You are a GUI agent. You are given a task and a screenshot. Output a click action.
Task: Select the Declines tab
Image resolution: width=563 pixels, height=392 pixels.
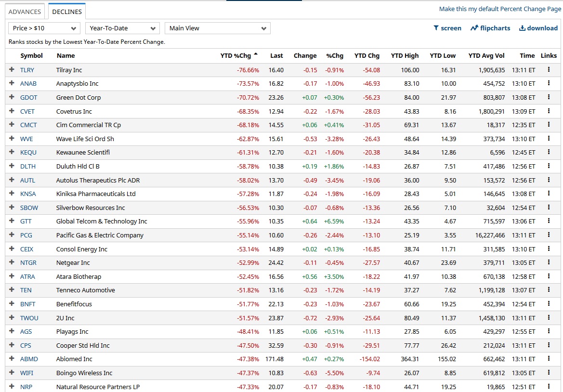click(x=67, y=12)
